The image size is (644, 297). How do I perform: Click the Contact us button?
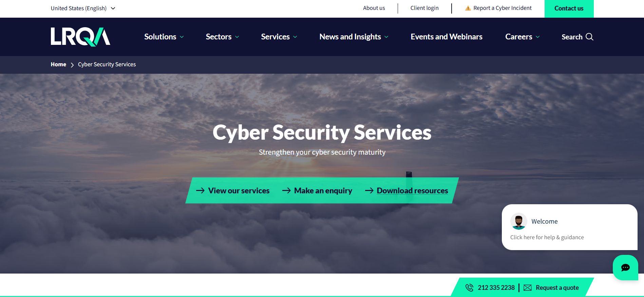(x=569, y=8)
